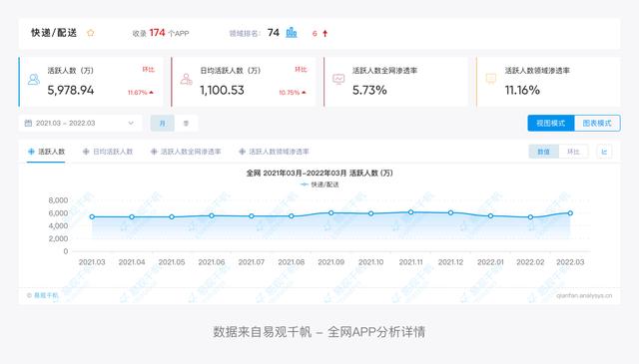The image size is (639, 364).
Task: Click the domain penetration yellow board icon
Action: [x=491, y=79]
